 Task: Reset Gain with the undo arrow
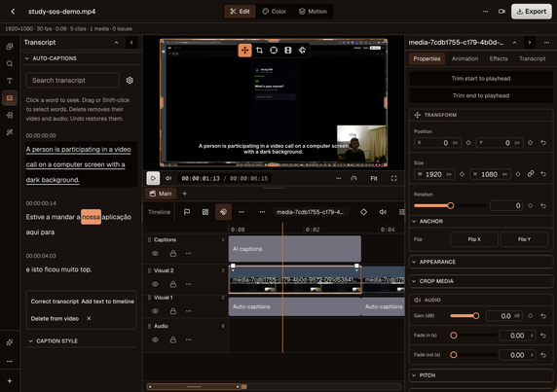[543, 316]
